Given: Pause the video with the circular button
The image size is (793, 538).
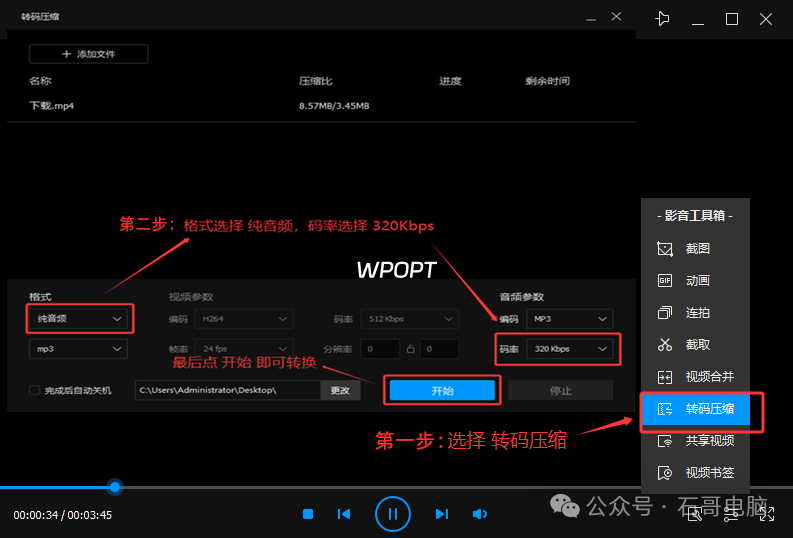Looking at the screenshot, I should click(393, 514).
